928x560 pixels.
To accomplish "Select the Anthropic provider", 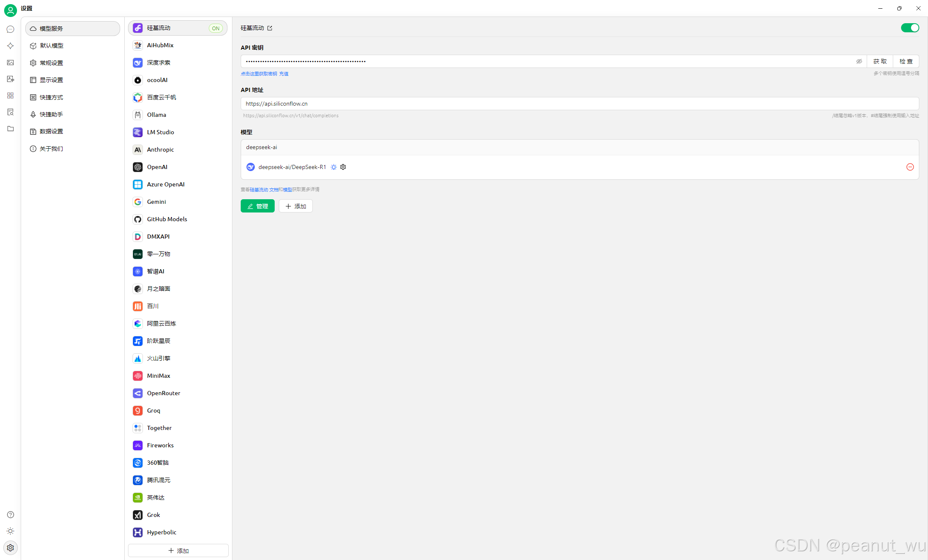I will [160, 150].
